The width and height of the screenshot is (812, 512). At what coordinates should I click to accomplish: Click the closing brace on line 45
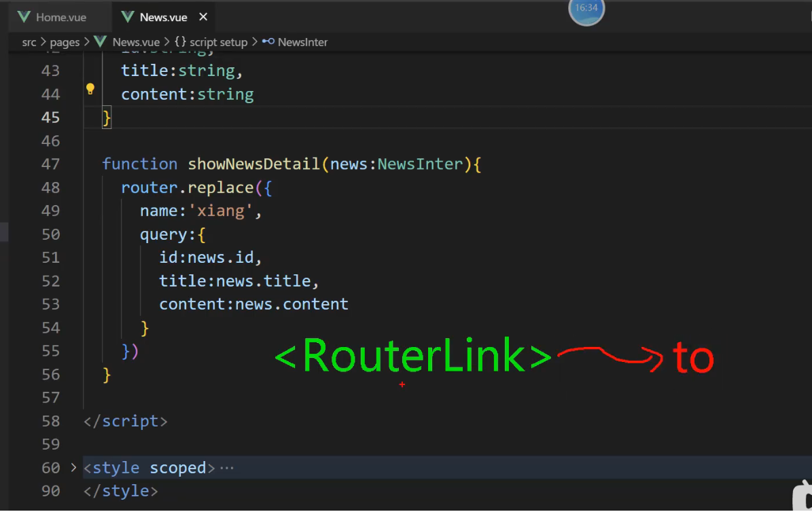point(107,118)
